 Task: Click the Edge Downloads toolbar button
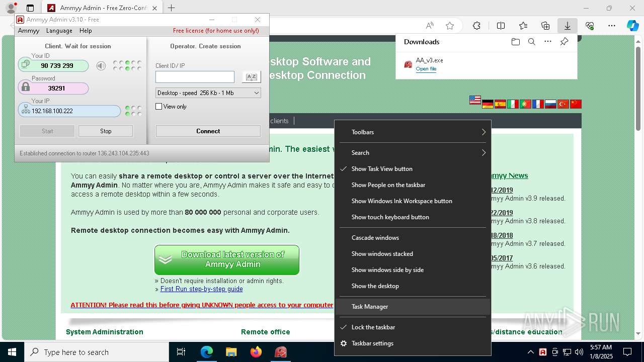(567, 26)
